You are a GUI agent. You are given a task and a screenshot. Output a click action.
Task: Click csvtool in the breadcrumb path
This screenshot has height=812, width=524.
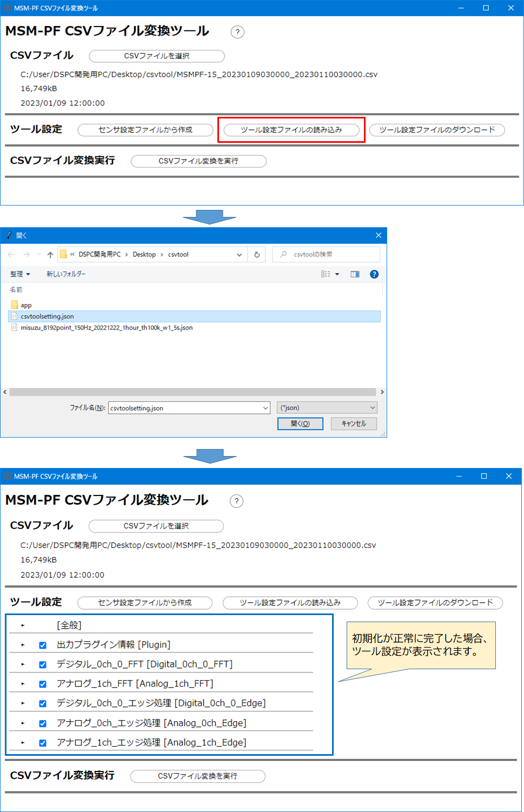[x=178, y=254]
